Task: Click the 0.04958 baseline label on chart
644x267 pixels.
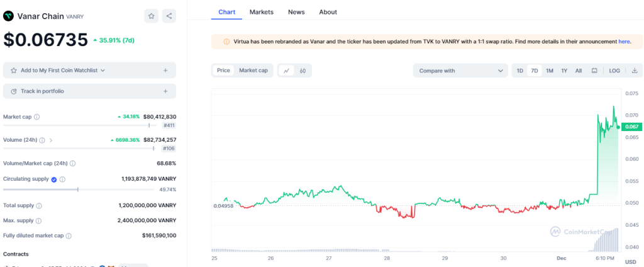Action: pyautogui.click(x=223, y=206)
